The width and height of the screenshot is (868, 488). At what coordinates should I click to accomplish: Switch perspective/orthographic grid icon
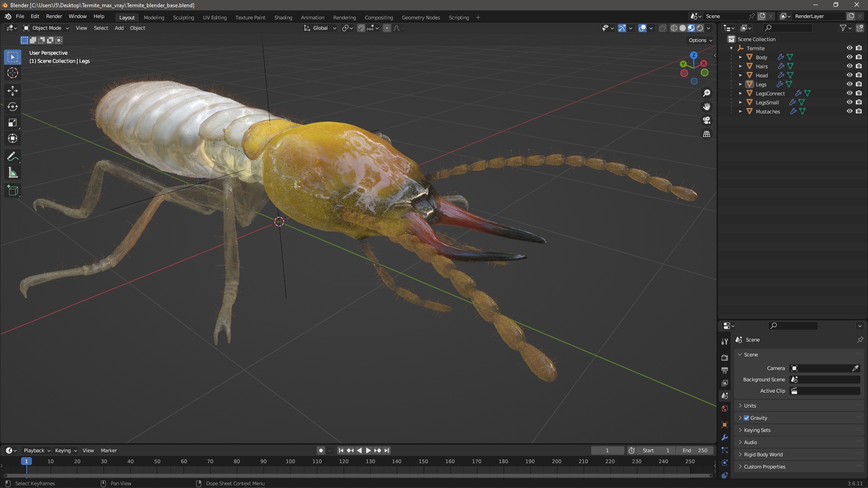[x=706, y=134]
